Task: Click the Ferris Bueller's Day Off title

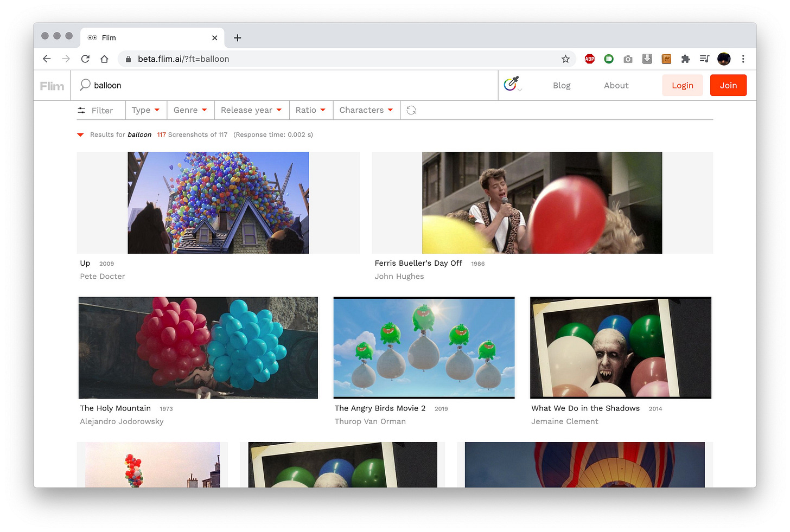Action: coord(418,263)
